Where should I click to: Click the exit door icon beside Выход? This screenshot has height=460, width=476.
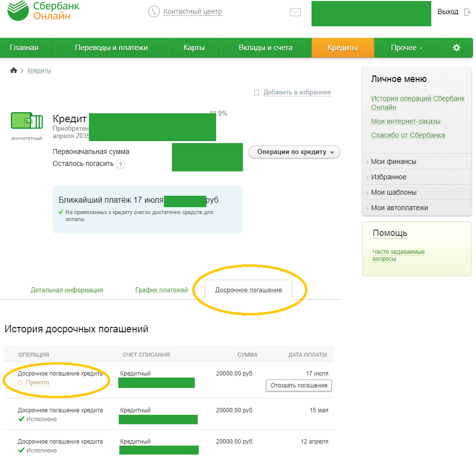[467, 12]
